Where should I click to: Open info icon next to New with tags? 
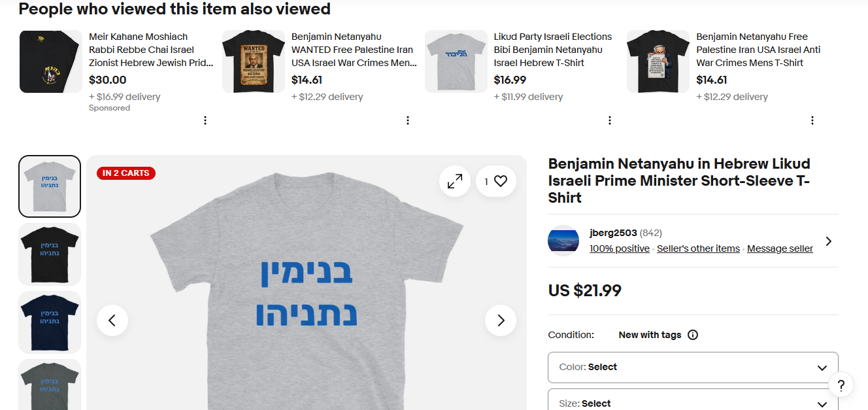pos(693,335)
